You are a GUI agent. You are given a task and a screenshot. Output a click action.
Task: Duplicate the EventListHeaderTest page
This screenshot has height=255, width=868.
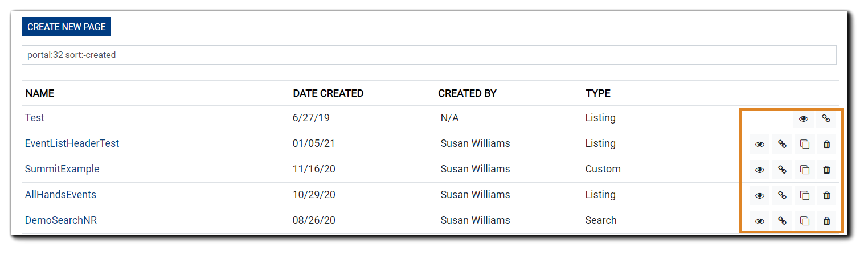804,145
